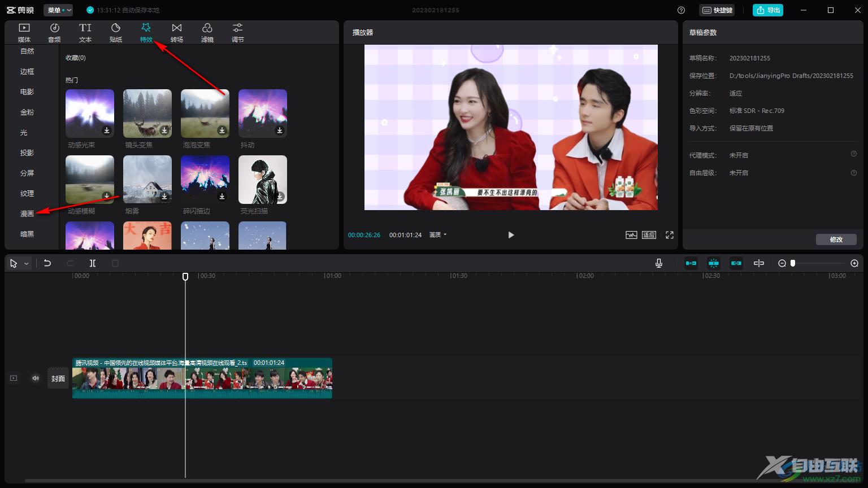Viewport: 868px width, 488px height.
Task: Open the 调节 adjustment tab
Action: tap(238, 33)
